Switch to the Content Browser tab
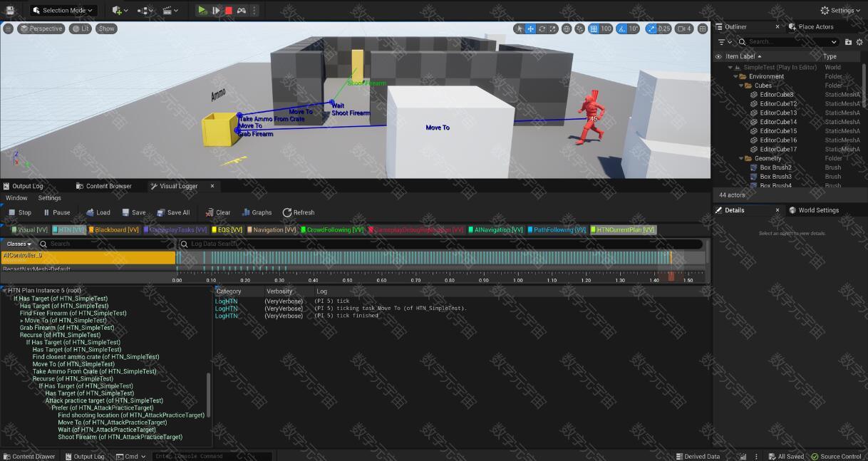Image resolution: width=868 pixels, height=461 pixels. [x=103, y=186]
